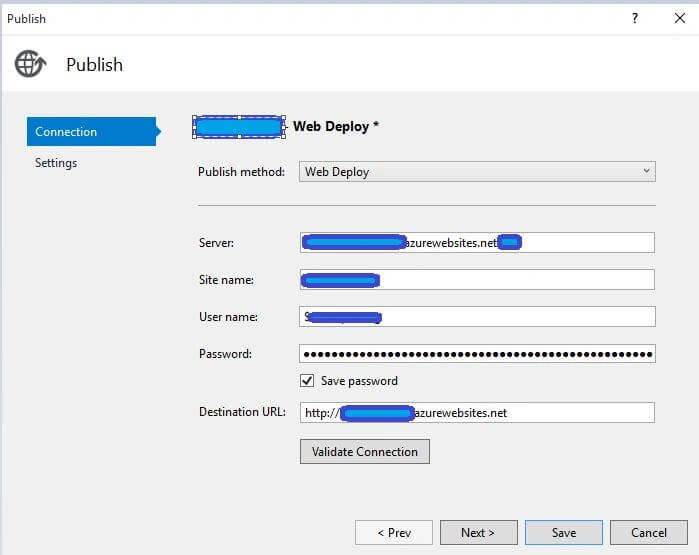Edit the Destination URL field
This screenshot has width=699, height=555.
[477, 413]
